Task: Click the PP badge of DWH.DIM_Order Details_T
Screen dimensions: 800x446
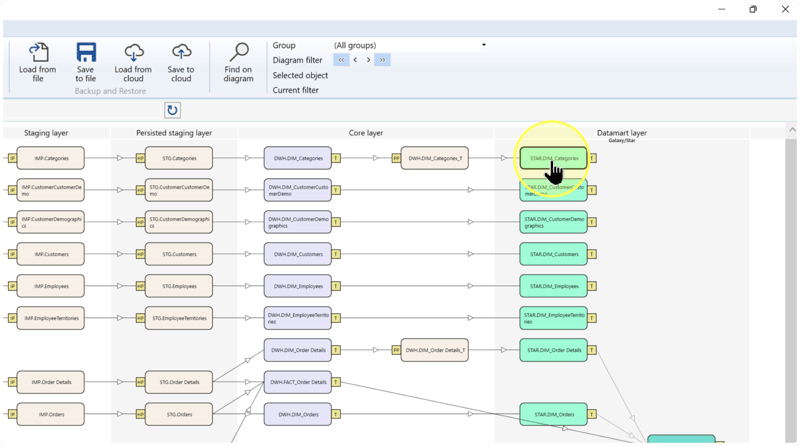Action: [396, 350]
